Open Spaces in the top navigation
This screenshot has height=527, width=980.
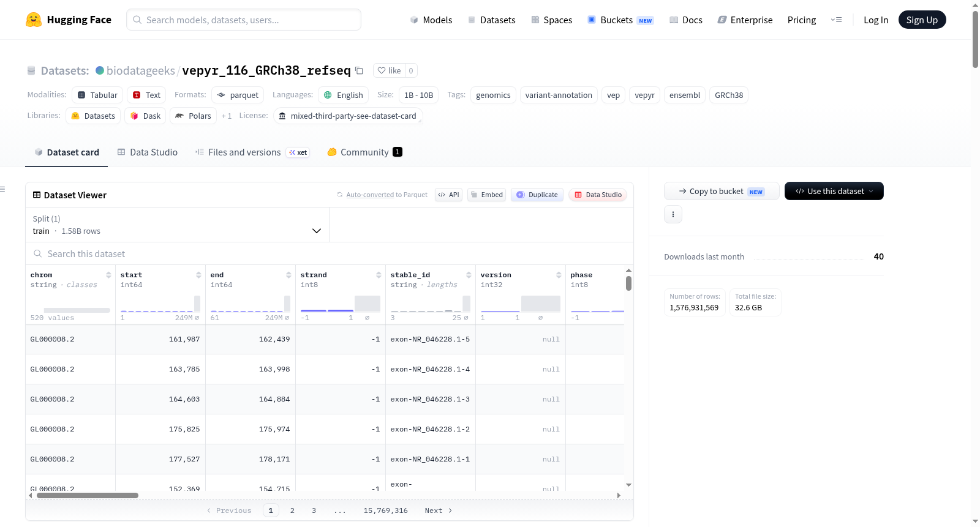[551, 20]
